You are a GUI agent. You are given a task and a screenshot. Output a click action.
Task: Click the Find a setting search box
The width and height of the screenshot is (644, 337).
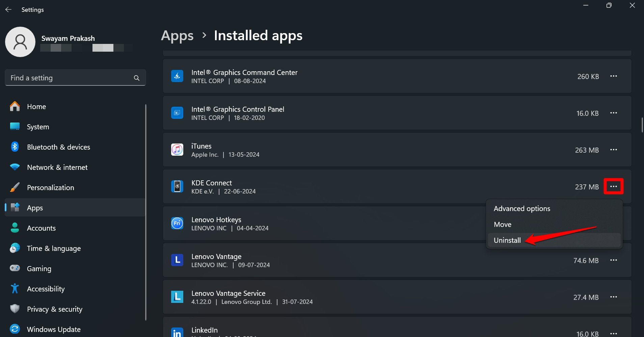(x=71, y=78)
